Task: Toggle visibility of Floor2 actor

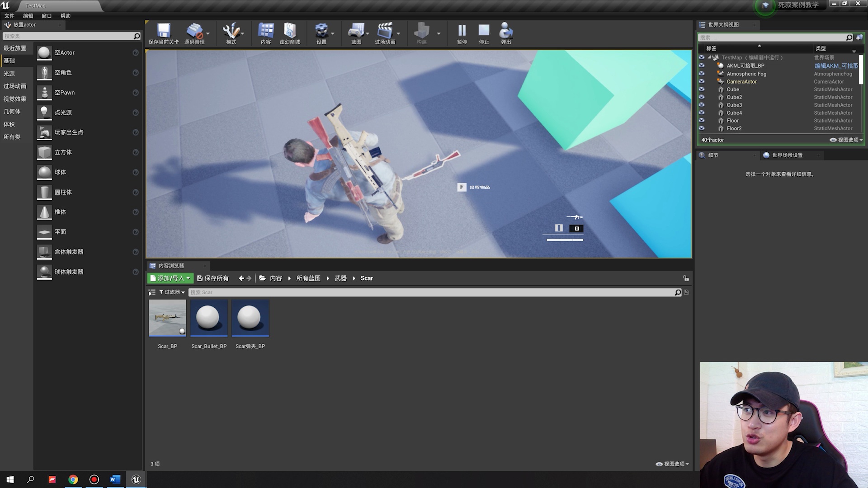Action: coord(702,128)
